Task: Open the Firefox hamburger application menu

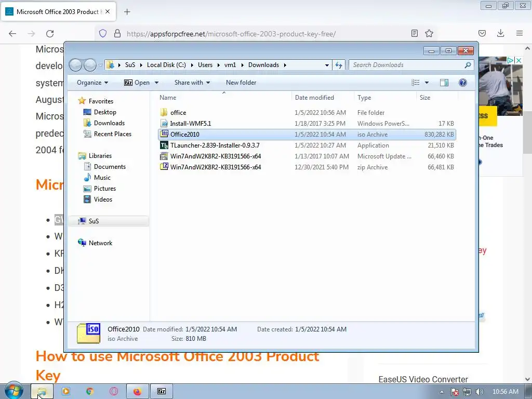Action: point(520,33)
